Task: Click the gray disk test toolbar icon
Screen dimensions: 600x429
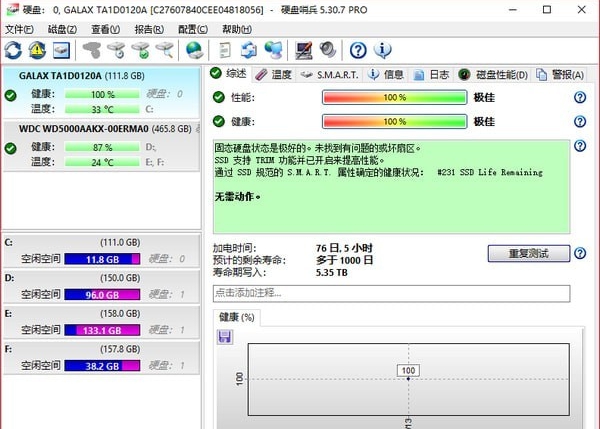Action: pos(91,50)
